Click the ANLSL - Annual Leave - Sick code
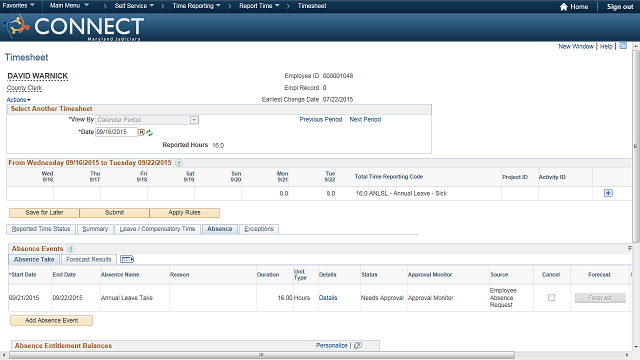Viewport: 640px width, 360px height. (408, 193)
